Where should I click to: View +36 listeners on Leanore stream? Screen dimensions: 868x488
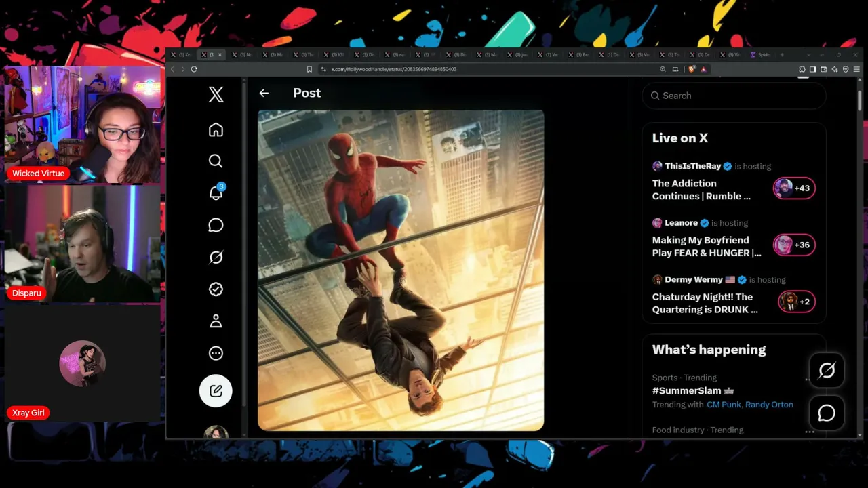coord(794,245)
